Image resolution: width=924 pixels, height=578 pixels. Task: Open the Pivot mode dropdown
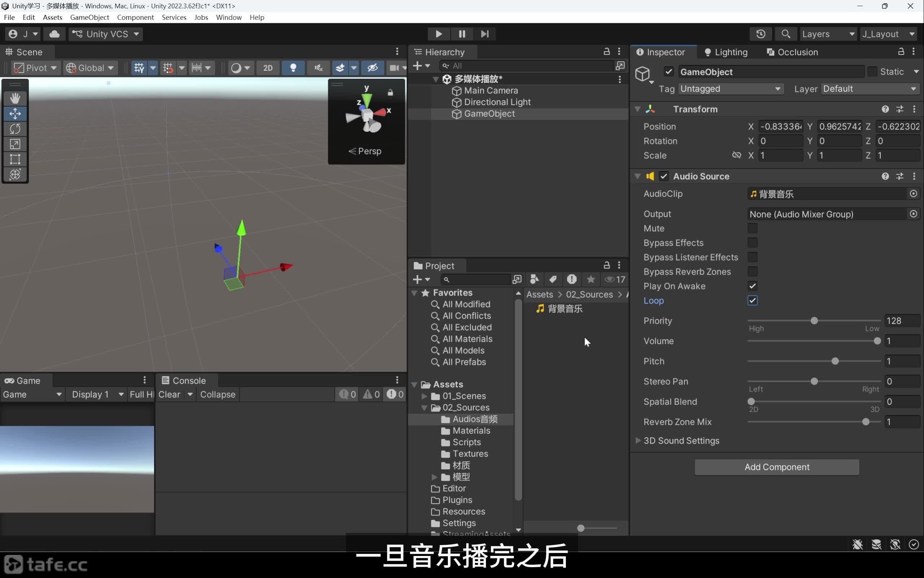tap(35, 68)
